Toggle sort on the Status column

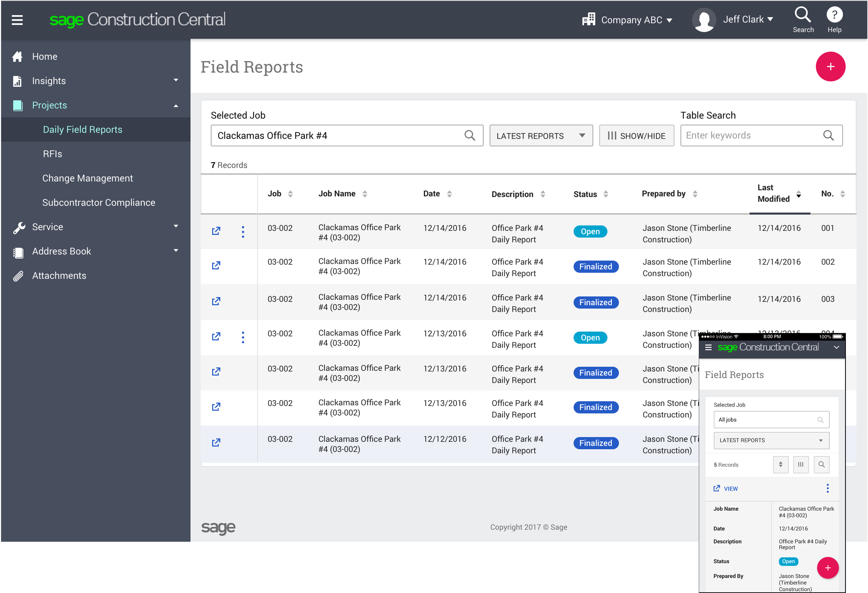click(605, 194)
